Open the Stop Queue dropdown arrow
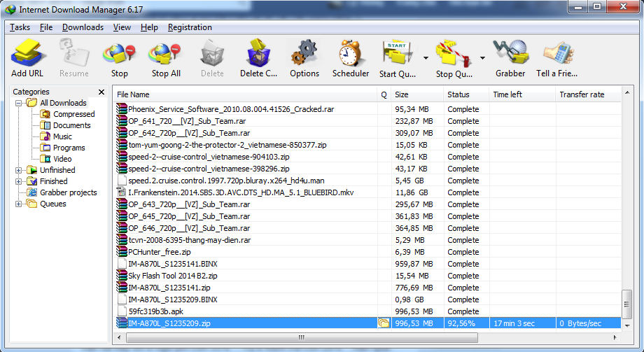The width and height of the screenshot is (644, 352). (x=482, y=57)
